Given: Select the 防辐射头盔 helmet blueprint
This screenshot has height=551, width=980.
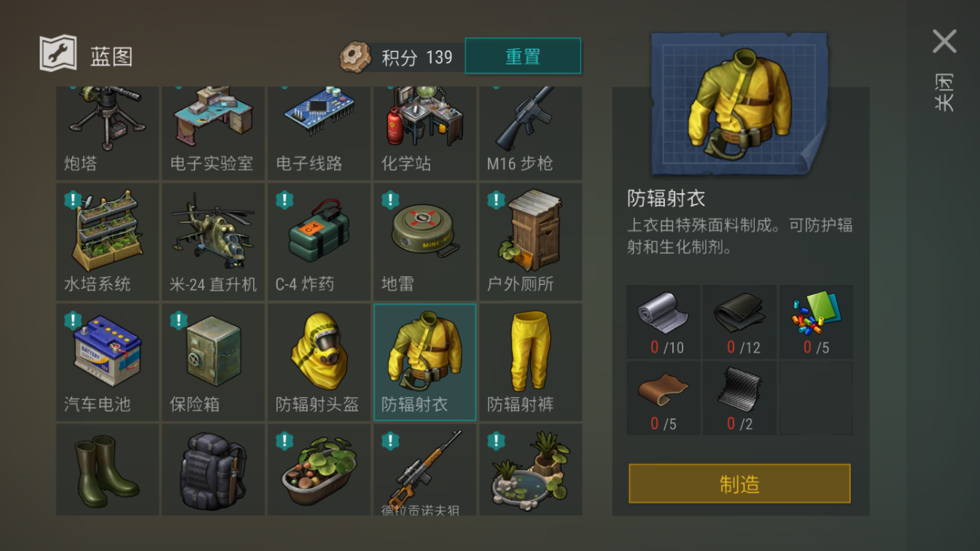Looking at the screenshot, I should [x=319, y=362].
